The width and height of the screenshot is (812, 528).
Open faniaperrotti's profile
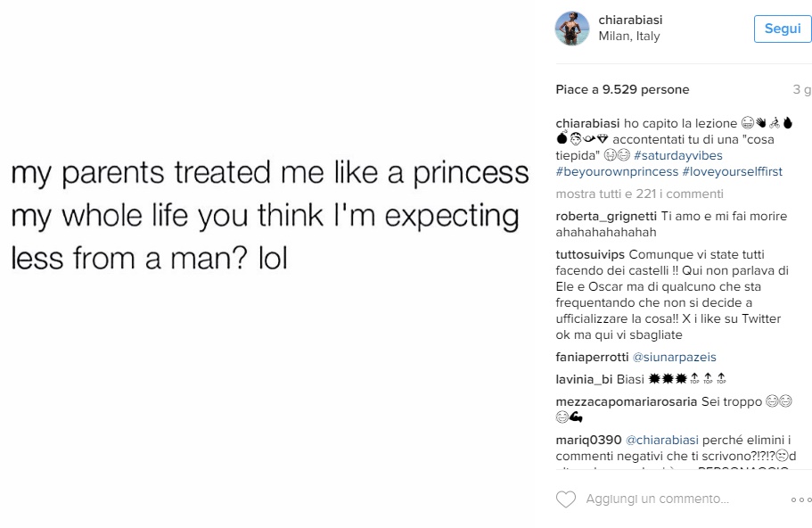pyautogui.click(x=592, y=357)
